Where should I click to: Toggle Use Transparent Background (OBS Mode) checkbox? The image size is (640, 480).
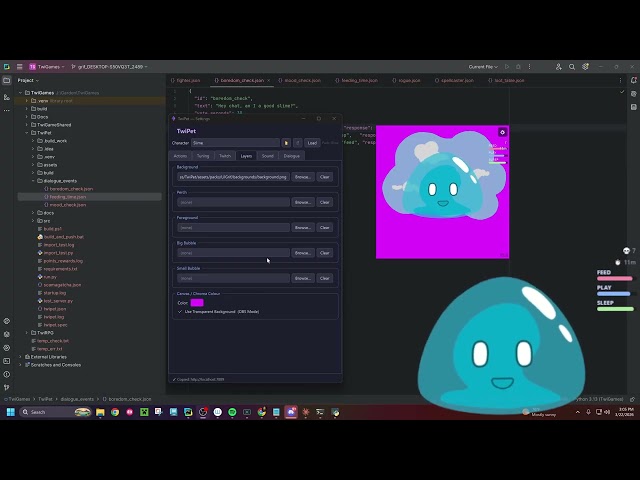tap(180, 312)
